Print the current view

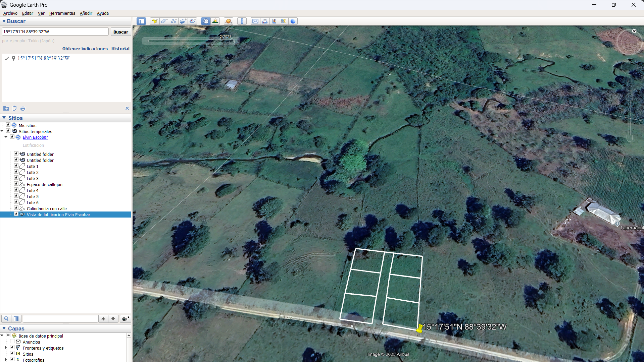(x=265, y=21)
